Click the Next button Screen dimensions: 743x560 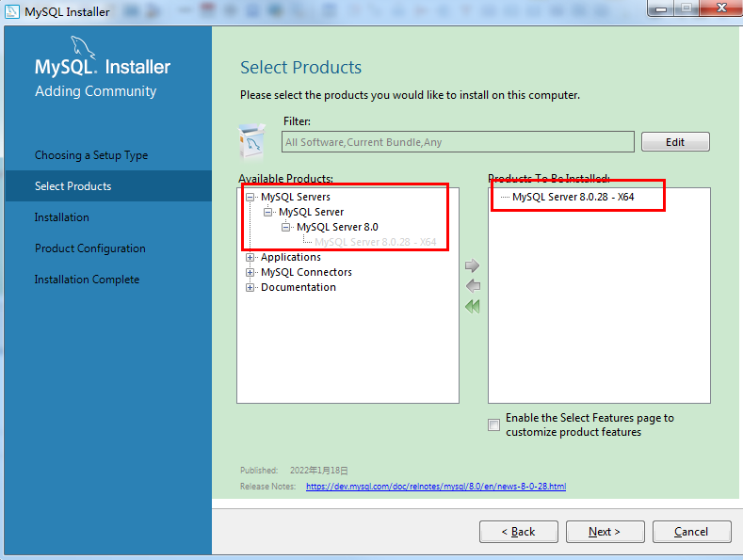pyautogui.click(x=606, y=532)
